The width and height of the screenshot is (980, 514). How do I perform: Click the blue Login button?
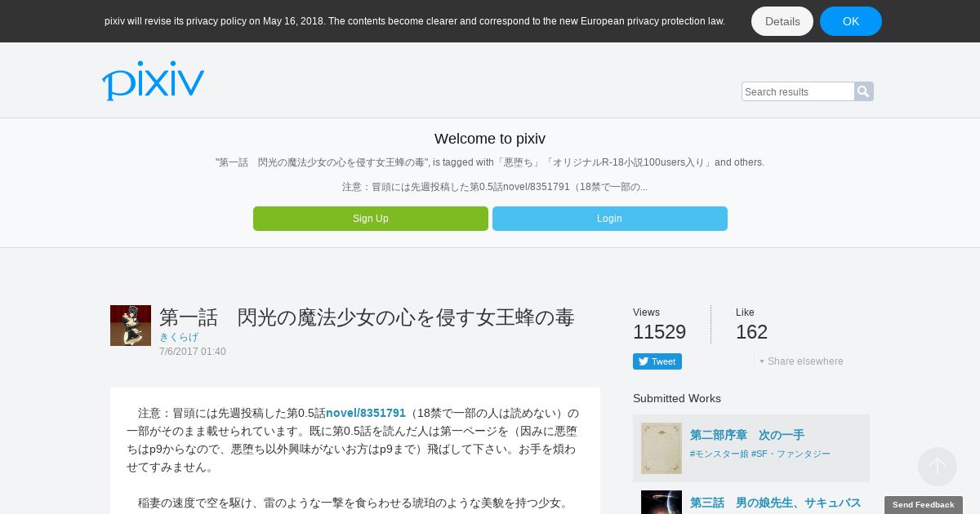(x=610, y=219)
